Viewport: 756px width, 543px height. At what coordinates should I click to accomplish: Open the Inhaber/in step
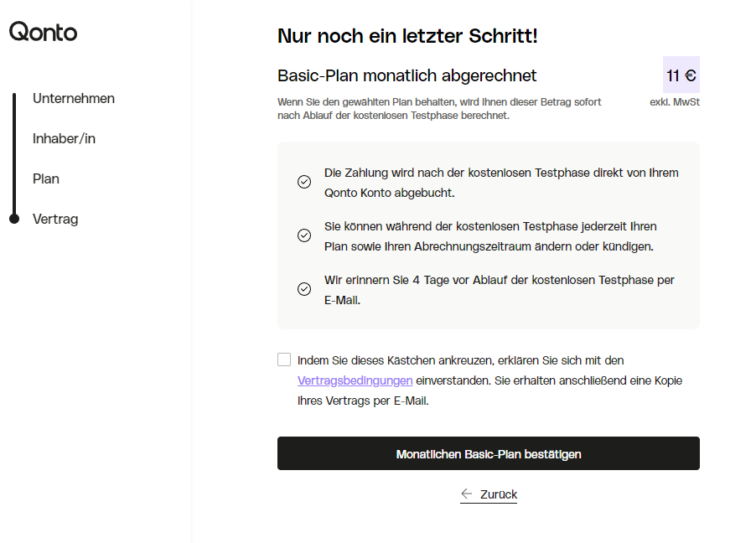point(64,138)
